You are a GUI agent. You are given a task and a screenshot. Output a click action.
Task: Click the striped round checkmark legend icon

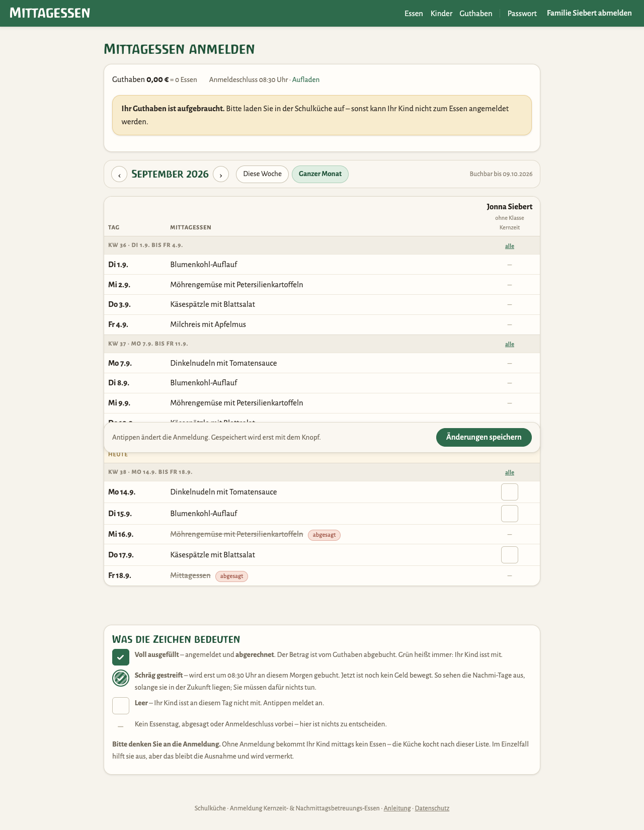[x=121, y=678]
